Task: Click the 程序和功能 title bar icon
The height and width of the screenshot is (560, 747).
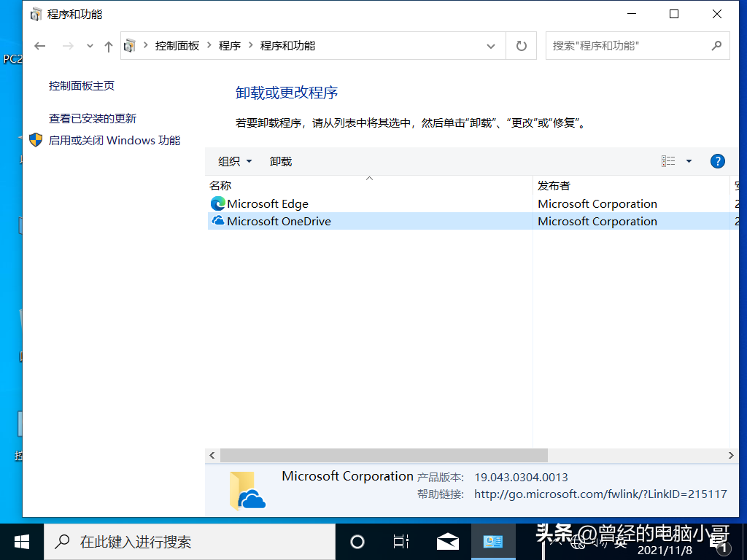Action: click(36, 15)
